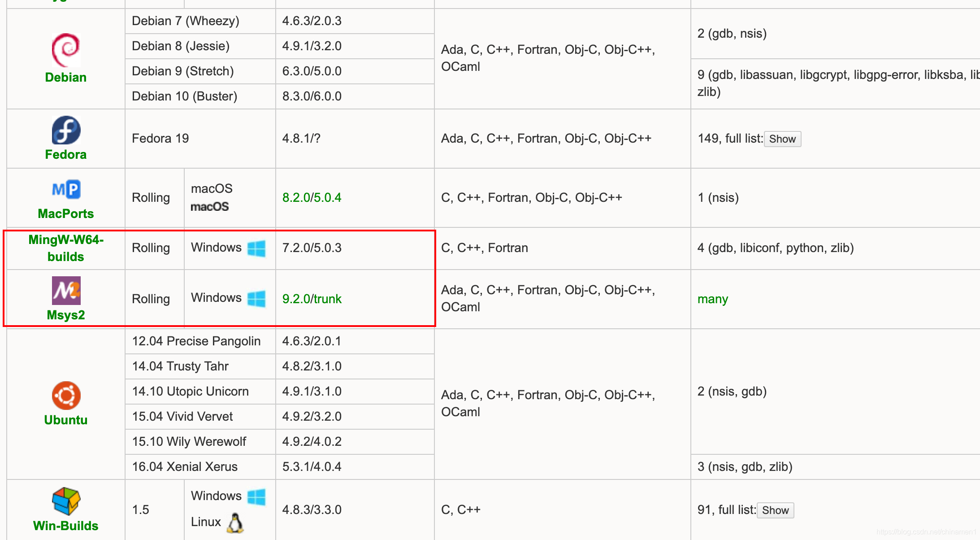Click Windows flag icon in Win-Builds row
The width and height of the screenshot is (980, 540).
[x=256, y=496]
